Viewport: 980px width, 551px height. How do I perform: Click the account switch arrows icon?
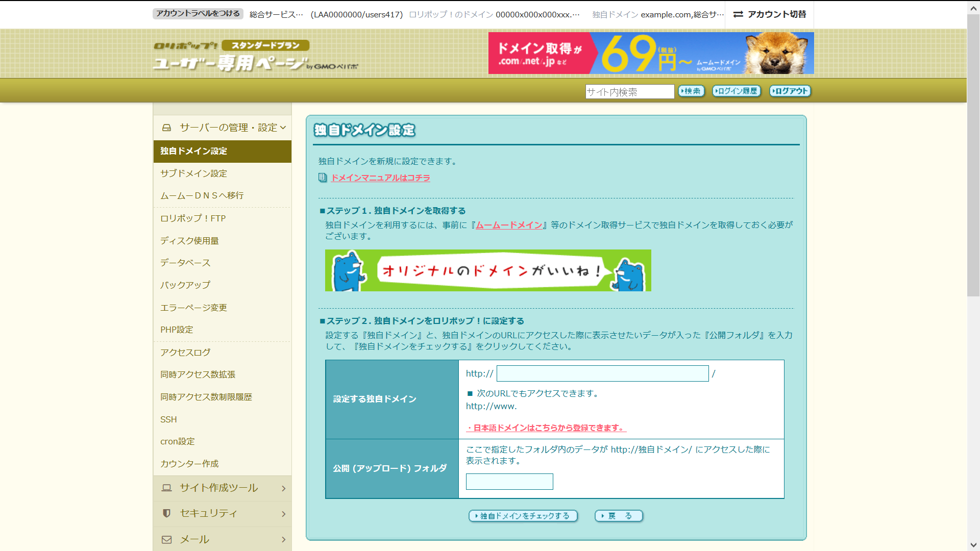coord(738,14)
